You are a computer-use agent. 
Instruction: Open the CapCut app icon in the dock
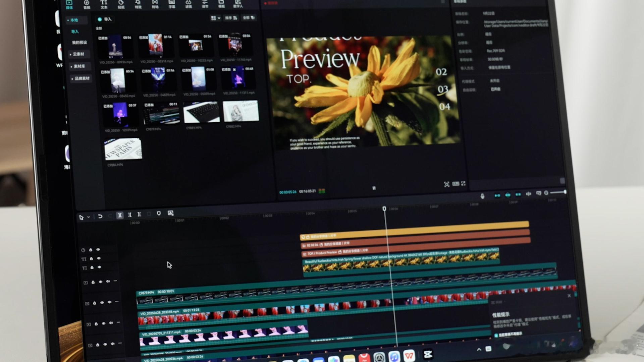point(428,354)
